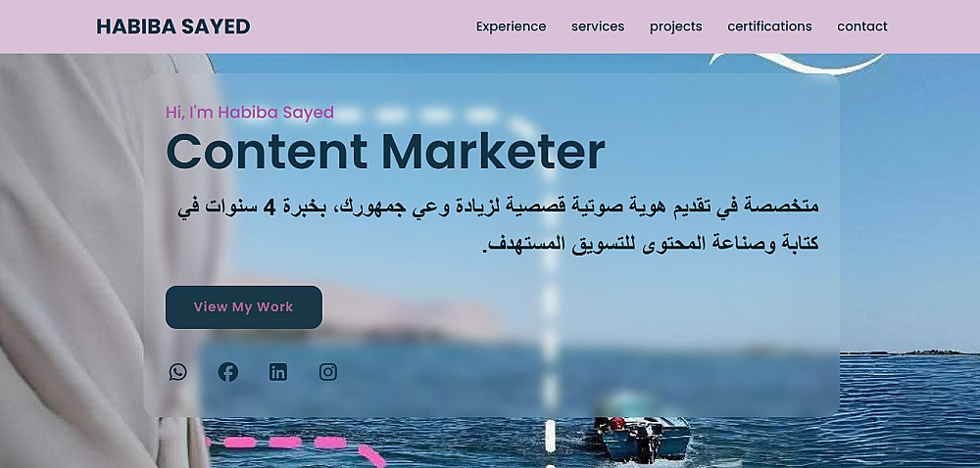Click the "Hi, I'm Habiba Sayed" greeting
This screenshot has width=980, height=468.
250,113
